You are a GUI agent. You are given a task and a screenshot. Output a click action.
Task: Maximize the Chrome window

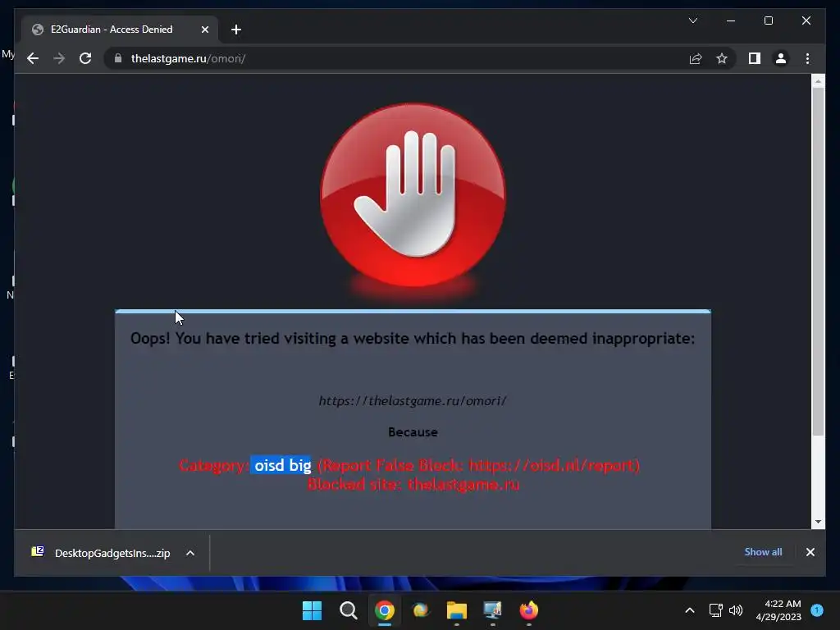[768, 21]
